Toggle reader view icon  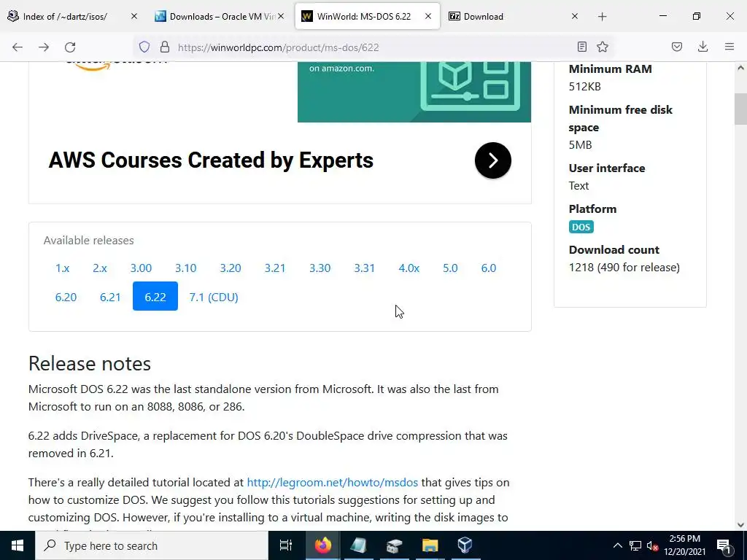click(x=581, y=47)
